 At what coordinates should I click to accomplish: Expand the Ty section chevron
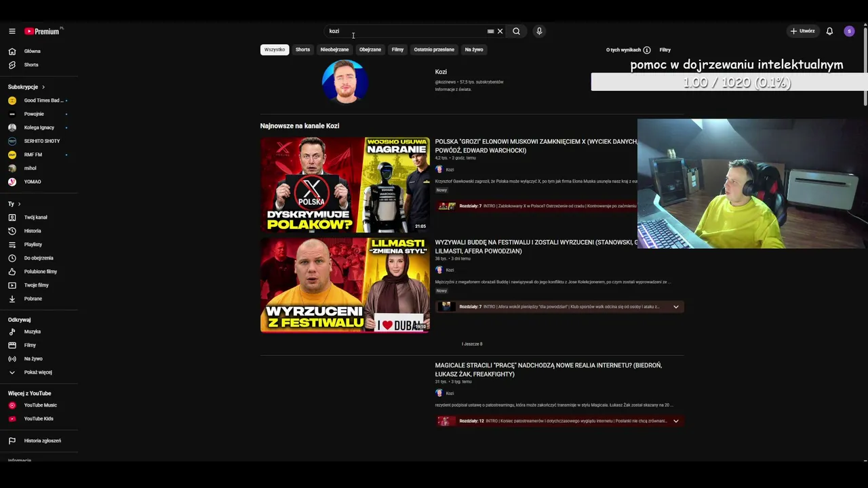coord(19,204)
